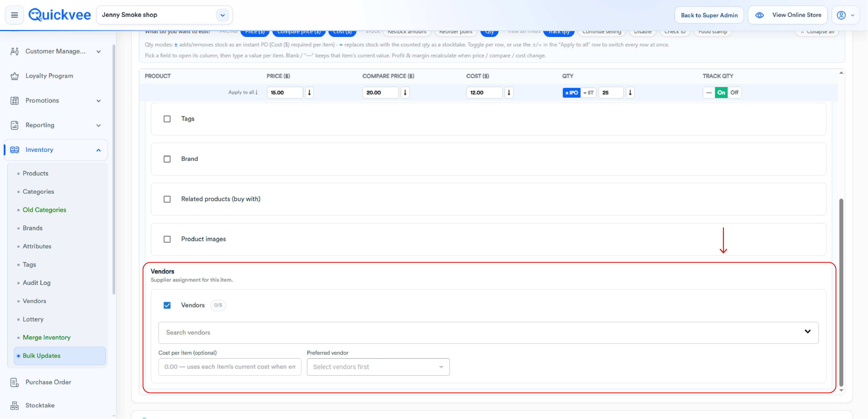This screenshot has width=868, height=419.
Task: Apply Cost down-arrow to all rows
Action: tap(509, 92)
